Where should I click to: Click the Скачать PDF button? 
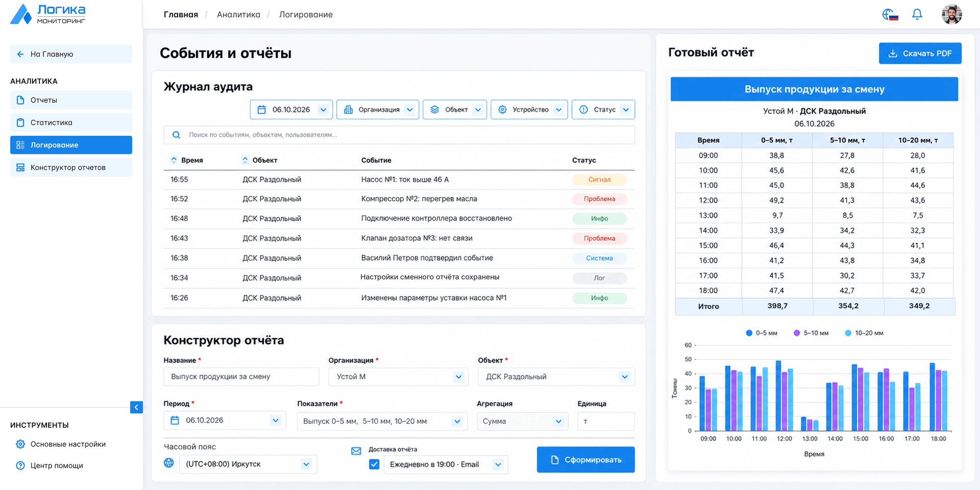click(x=920, y=53)
